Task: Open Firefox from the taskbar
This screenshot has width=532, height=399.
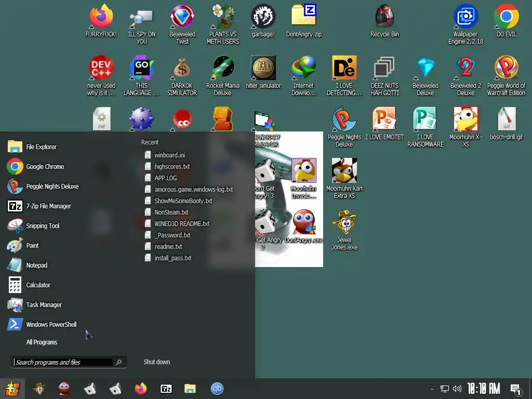Action: pyautogui.click(x=140, y=389)
